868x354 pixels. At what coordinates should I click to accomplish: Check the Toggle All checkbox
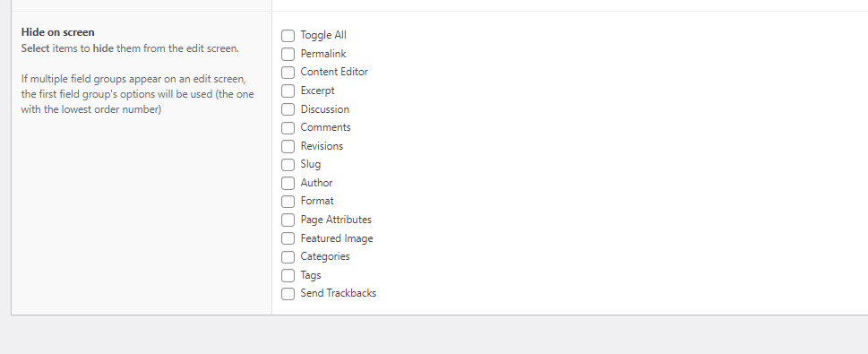coord(288,36)
